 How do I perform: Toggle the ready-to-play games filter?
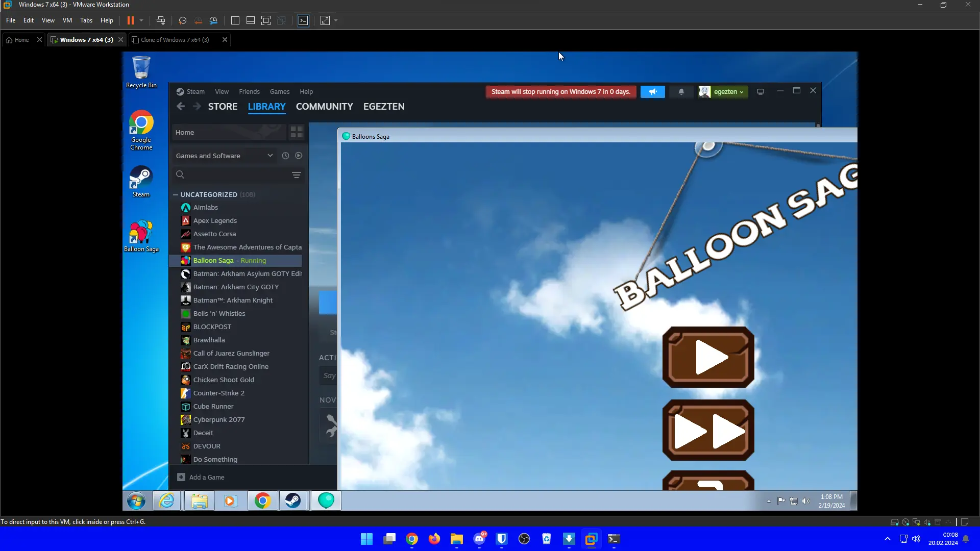click(299, 156)
